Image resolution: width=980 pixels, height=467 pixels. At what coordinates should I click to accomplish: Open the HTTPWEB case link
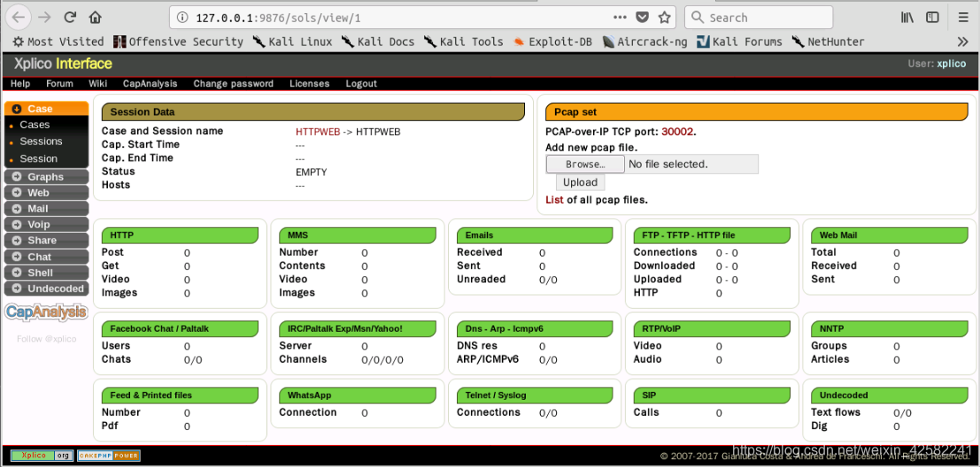coord(318,132)
